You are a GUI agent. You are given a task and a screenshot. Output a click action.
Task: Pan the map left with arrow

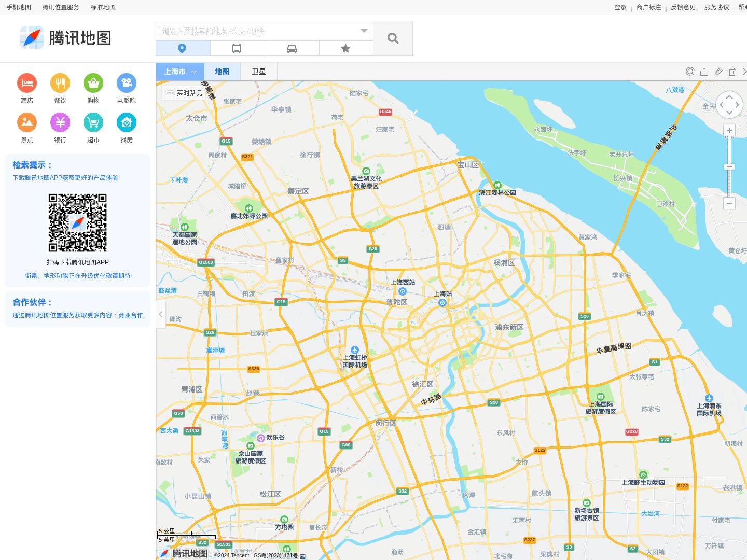coord(722,105)
